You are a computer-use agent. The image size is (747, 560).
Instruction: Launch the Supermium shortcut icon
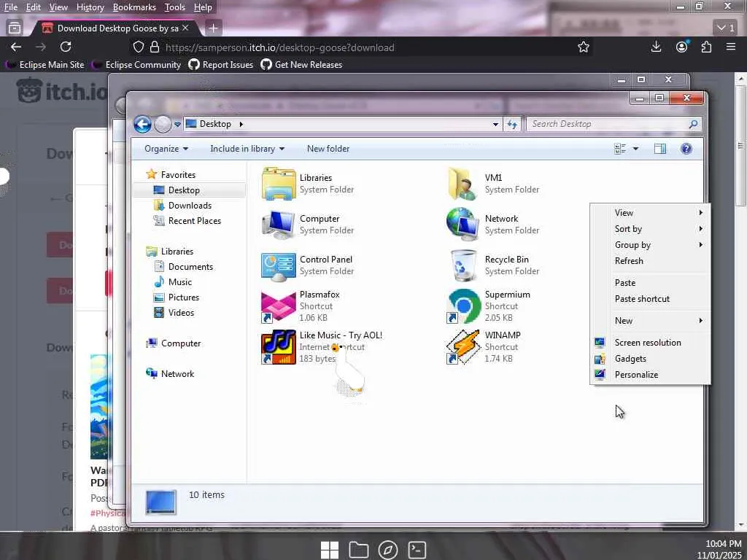point(463,306)
